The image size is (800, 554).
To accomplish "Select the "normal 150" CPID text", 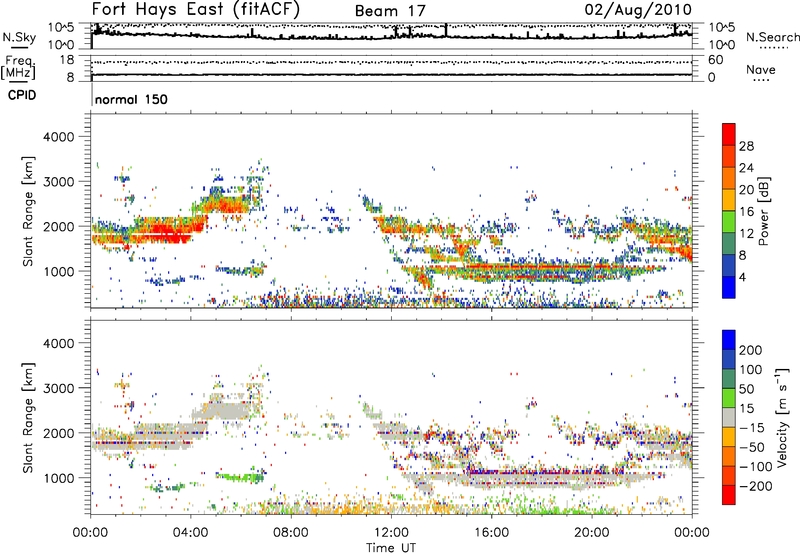I will tap(131, 99).
